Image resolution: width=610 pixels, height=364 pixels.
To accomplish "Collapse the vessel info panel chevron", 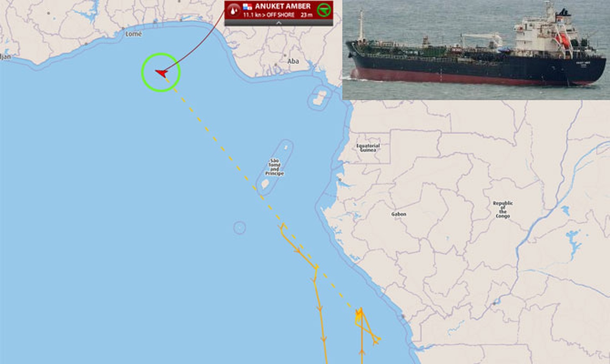I will click(279, 23).
